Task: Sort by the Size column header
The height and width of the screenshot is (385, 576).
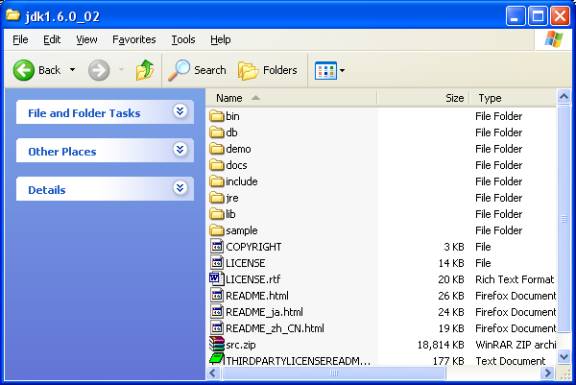Action: click(x=423, y=98)
